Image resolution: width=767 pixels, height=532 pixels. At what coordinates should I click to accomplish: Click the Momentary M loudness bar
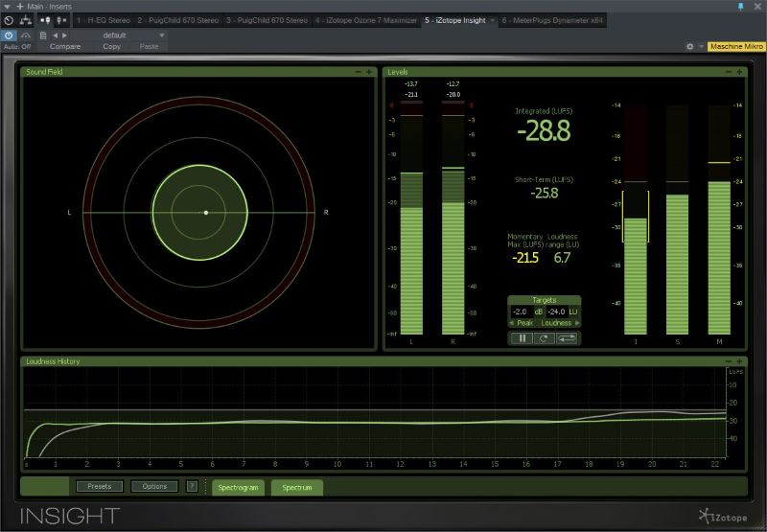[x=719, y=220]
